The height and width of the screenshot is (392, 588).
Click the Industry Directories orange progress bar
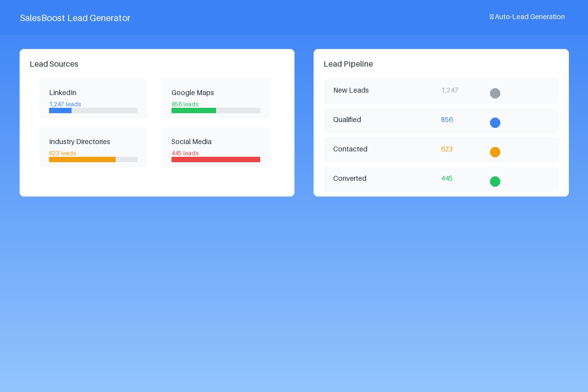[x=82, y=160]
